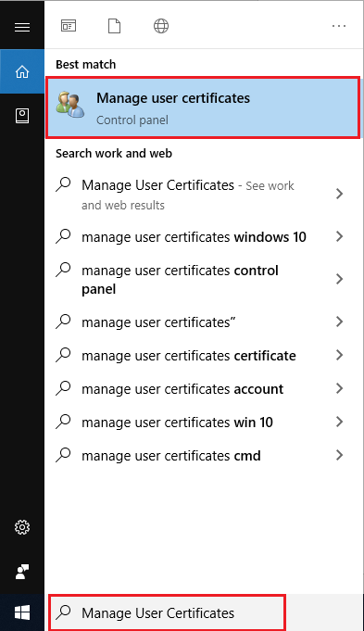Expand arrow next to 'windows 10' suggestion
The height and width of the screenshot is (631, 364).
tap(340, 236)
